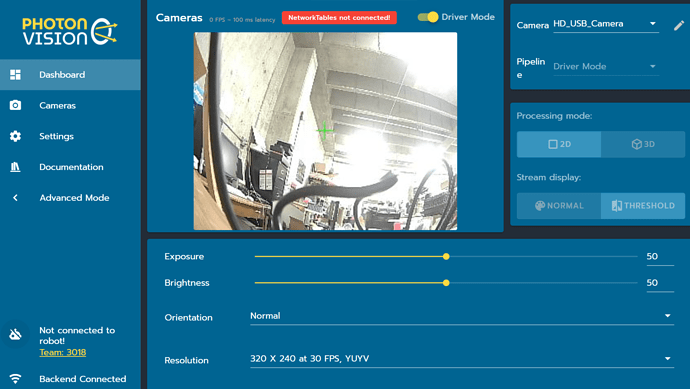Click the Dashboard grid icon

point(15,75)
